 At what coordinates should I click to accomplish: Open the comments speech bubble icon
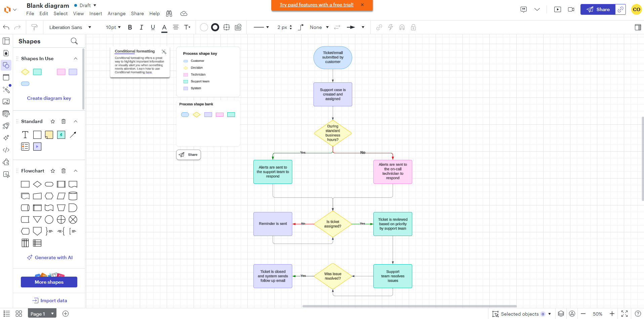[x=524, y=9]
